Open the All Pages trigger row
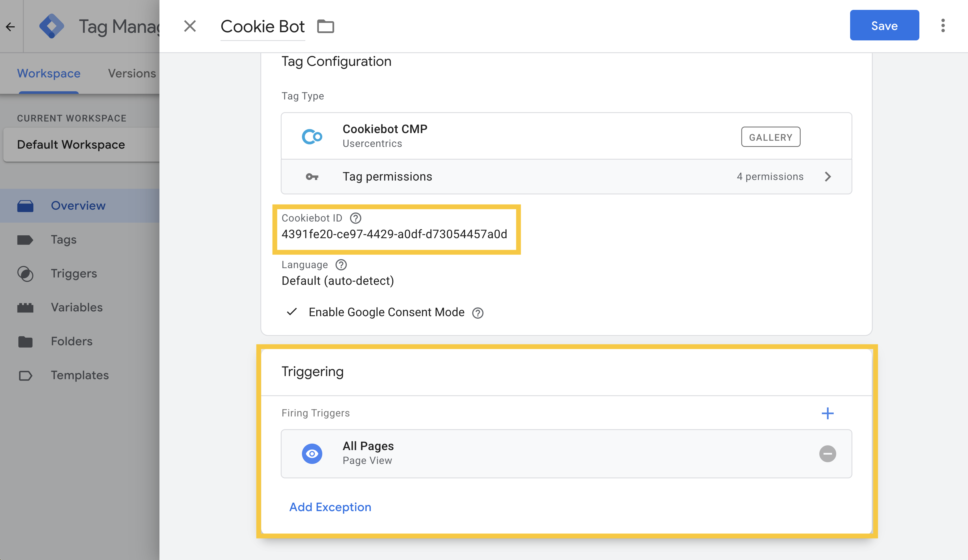The height and width of the screenshot is (560, 968). [566, 454]
